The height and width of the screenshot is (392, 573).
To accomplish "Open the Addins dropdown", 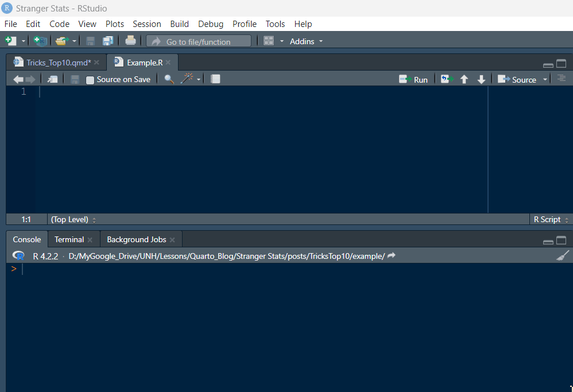I will coord(306,41).
